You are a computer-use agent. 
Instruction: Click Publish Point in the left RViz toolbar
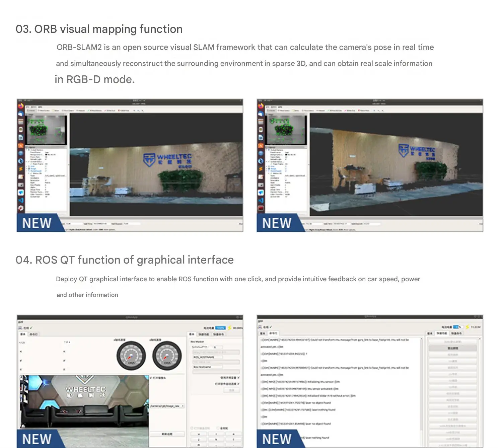point(124,110)
